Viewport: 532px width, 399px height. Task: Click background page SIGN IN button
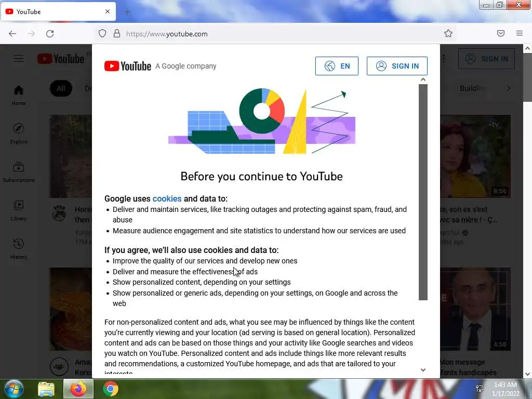[x=486, y=59]
